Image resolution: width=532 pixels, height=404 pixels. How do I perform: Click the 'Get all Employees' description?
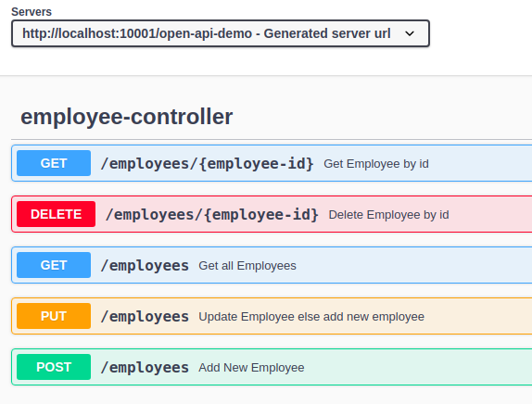tap(247, 266)
